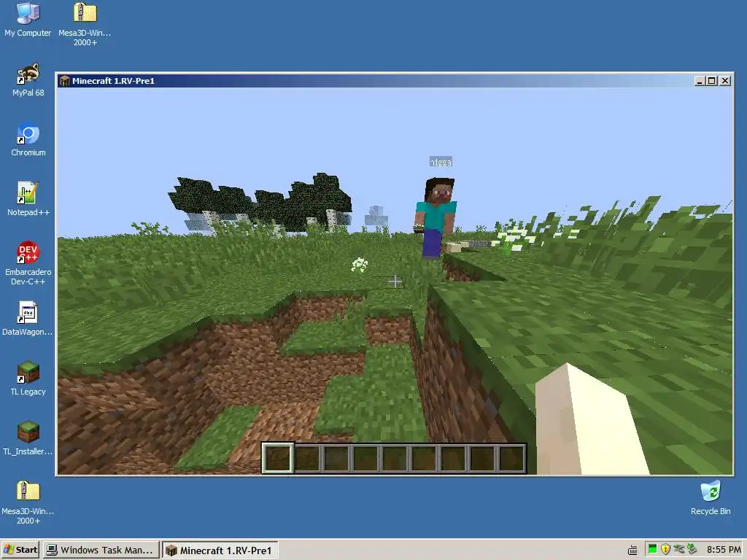Select the Chromium desktop shortcut

pos(28,139)
